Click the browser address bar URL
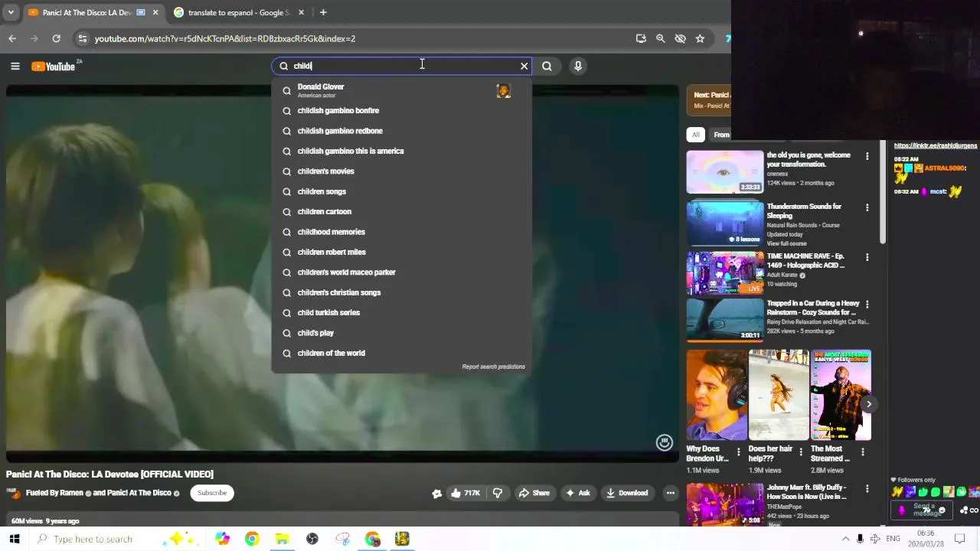The height and width of the screenshot is (551, 980). 225,38
